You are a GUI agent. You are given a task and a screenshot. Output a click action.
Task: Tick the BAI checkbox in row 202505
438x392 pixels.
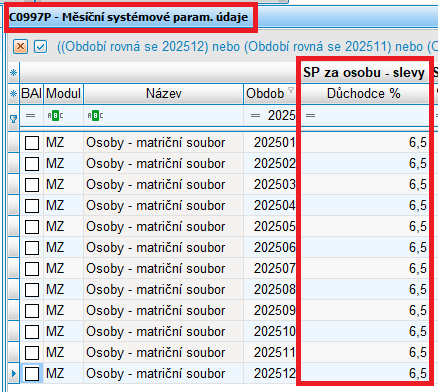pos(32,227)
